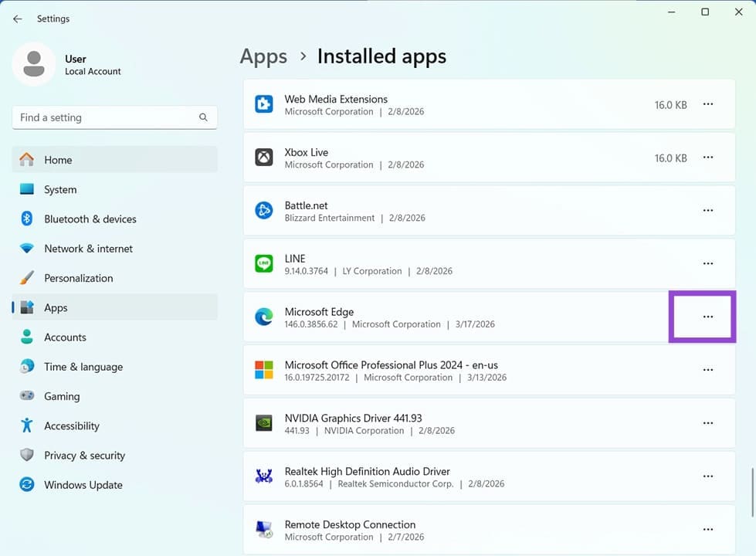Navigate to Personalization settings
This screenshot has height=556, width=756.
[x=78, y=278]
